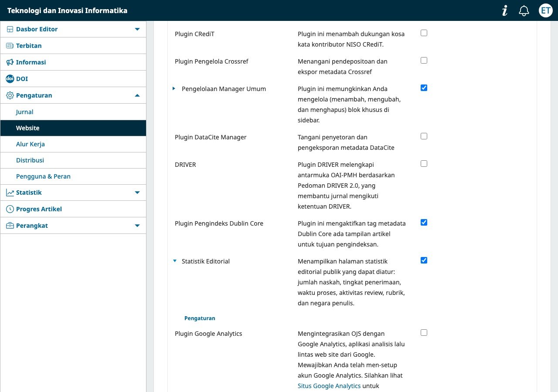
Task: Select the Plugin DataCite Manager name text
Action: [x=211, y=137]
